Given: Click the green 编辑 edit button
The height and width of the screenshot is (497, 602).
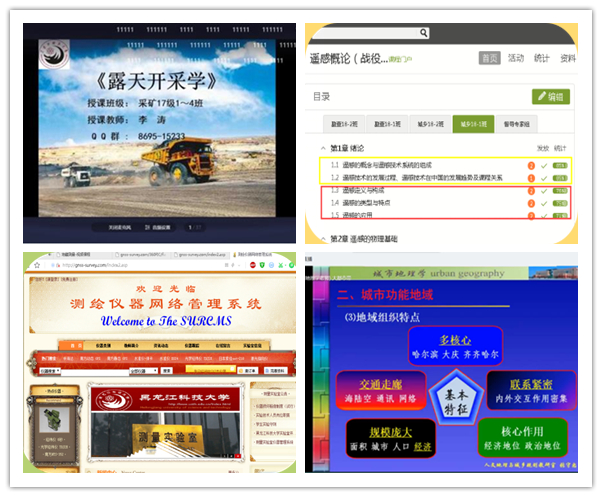Looking at the screenshot, I should coord(551,97).
